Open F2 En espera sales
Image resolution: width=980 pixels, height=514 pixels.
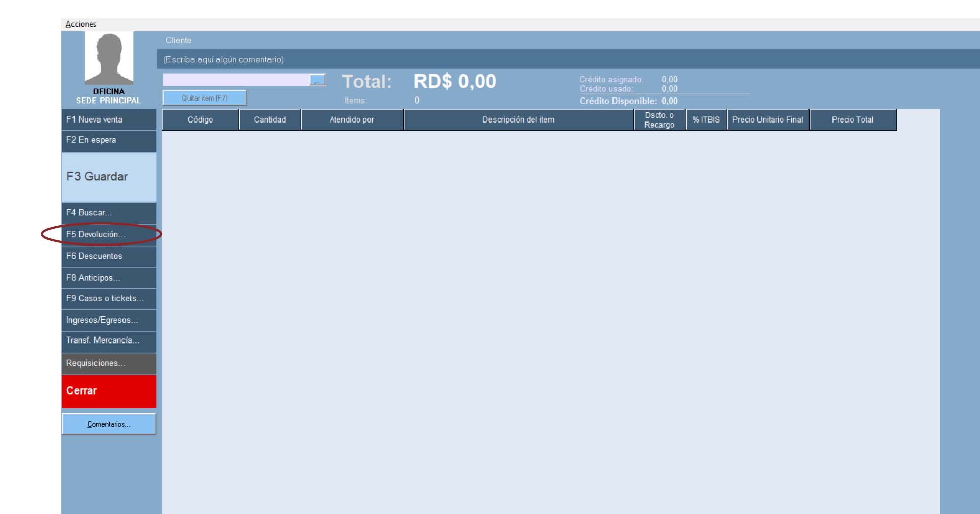point(109,140)
